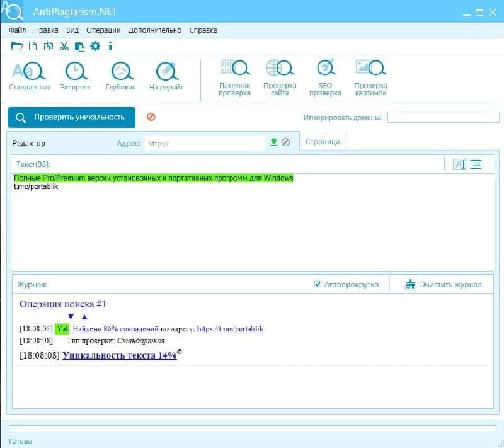The image size is (504, 448).
Task: Open the https://t.me/portablik link
Action: [x=230, y=329]
